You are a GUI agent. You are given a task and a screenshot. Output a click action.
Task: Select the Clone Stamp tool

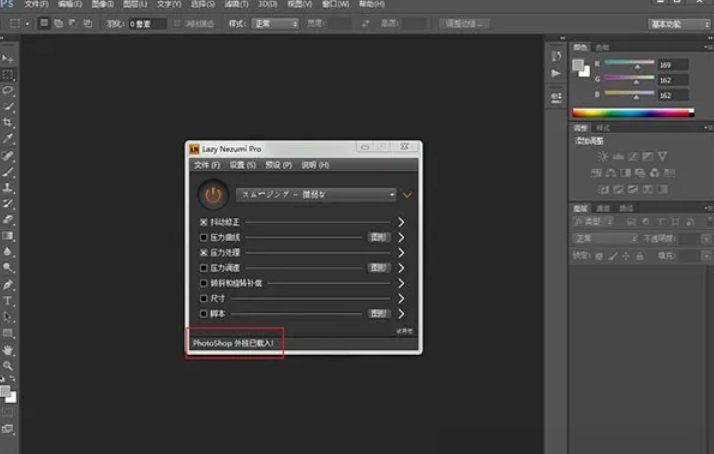(8, 187)
